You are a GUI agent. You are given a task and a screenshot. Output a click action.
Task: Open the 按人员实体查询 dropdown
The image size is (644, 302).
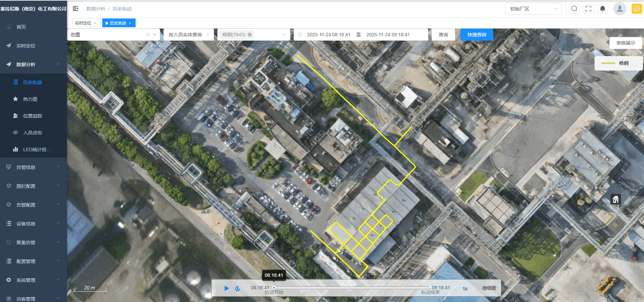[189, 35]
